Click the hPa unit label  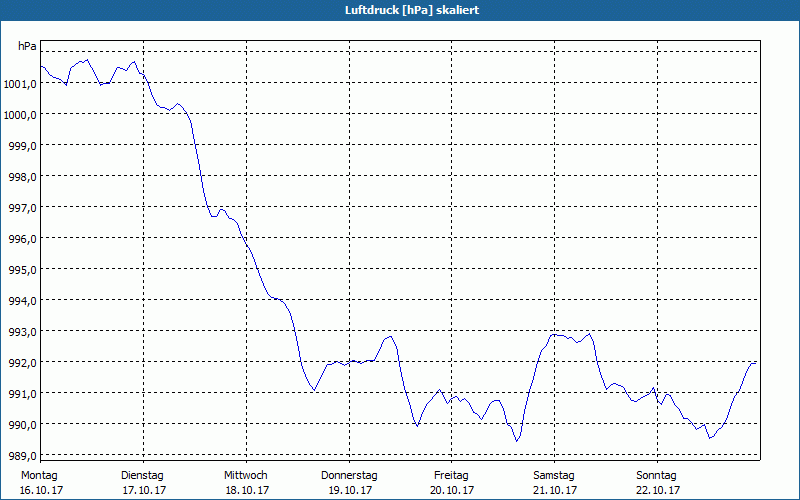click(27, 46)
